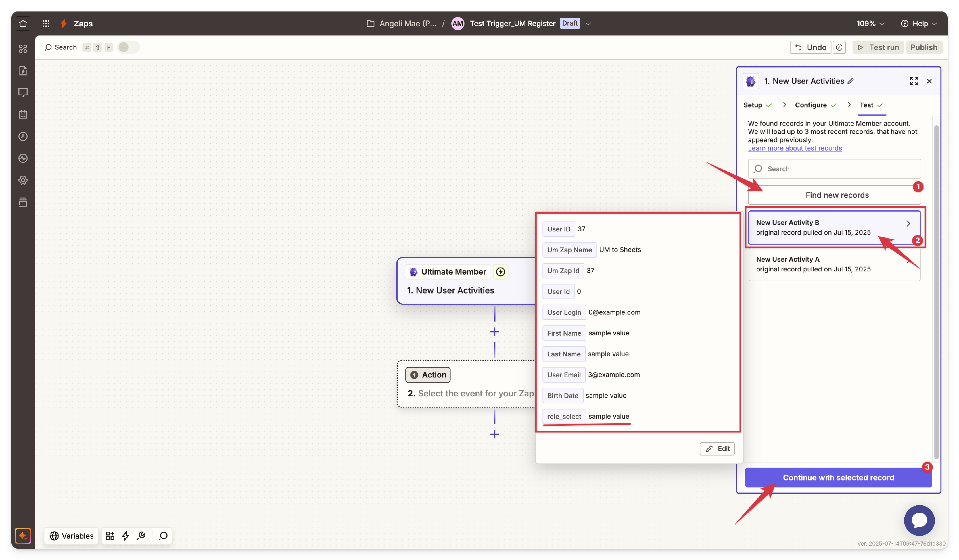Click the version history icon next to Undo
The image size is (959, 560).
839,48
